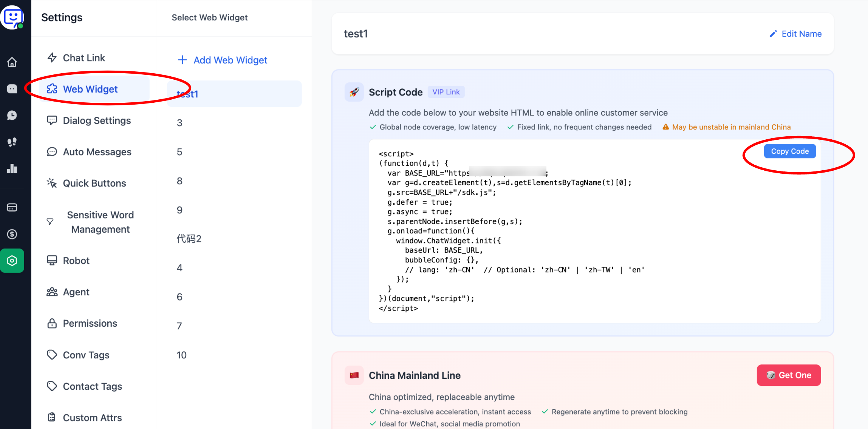Select widget named 9
The width and height of the screenshot is (868, 429).
coord(234,210)
